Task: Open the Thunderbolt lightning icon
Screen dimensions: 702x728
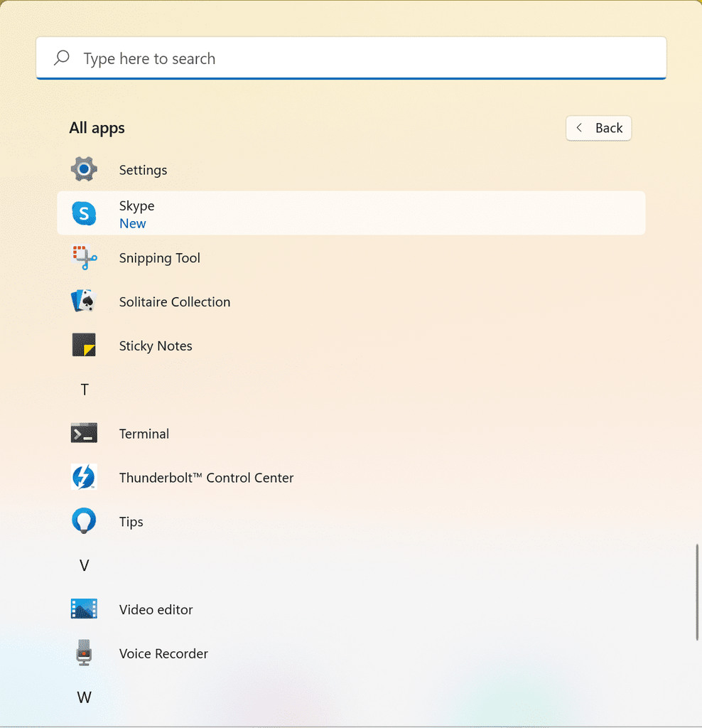Action: click(x=84, y=477)
